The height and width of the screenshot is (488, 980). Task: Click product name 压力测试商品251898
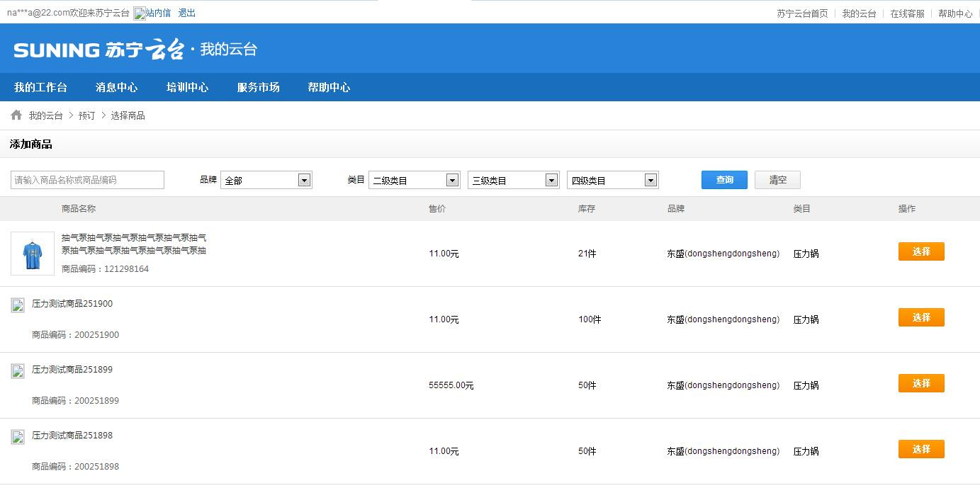pyautogui.click(x=72, y=436)
